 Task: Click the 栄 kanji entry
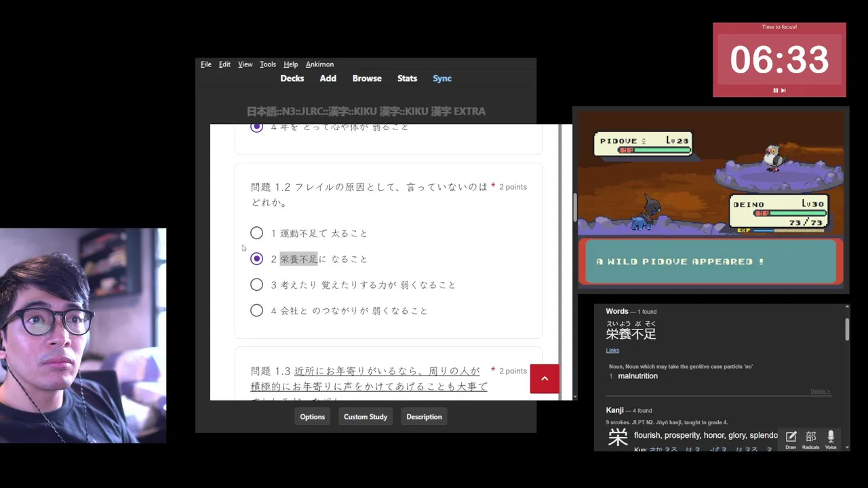pyautogui.click(x=618, y=437)
